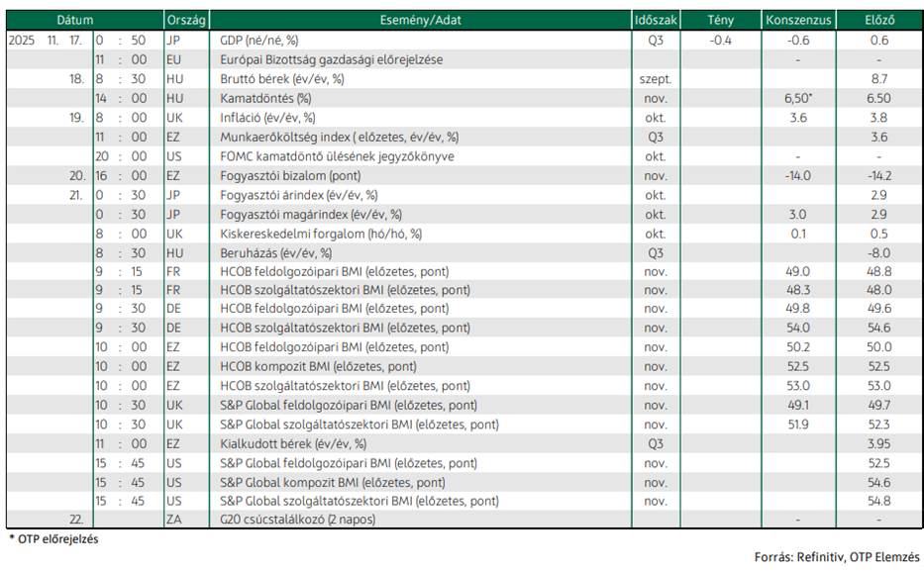
Task: Select the Beruházás previous value -8.0
Action: pyautogui.click(x=878, y=253)
